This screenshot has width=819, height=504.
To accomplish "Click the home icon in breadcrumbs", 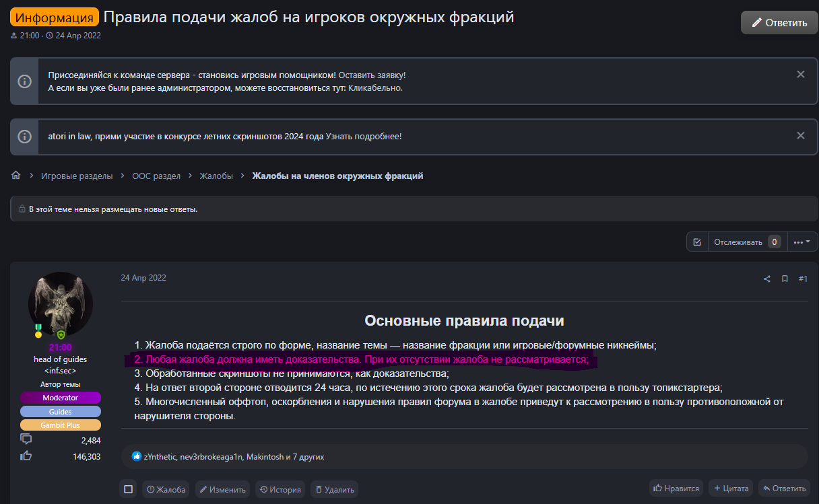I will tap(16, 176).
